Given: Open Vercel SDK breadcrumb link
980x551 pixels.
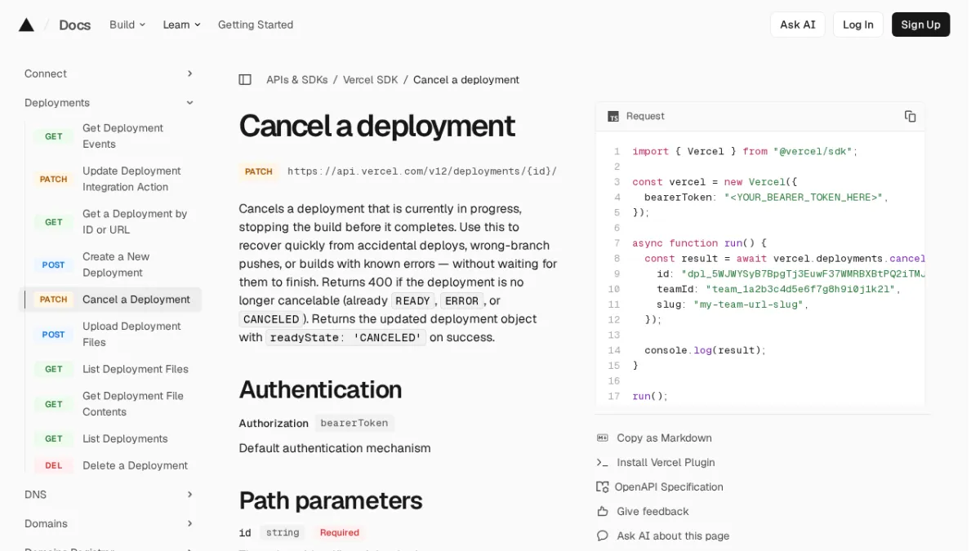Looking at the screenshot, I should pyautogui.click(x=371, y=80).
